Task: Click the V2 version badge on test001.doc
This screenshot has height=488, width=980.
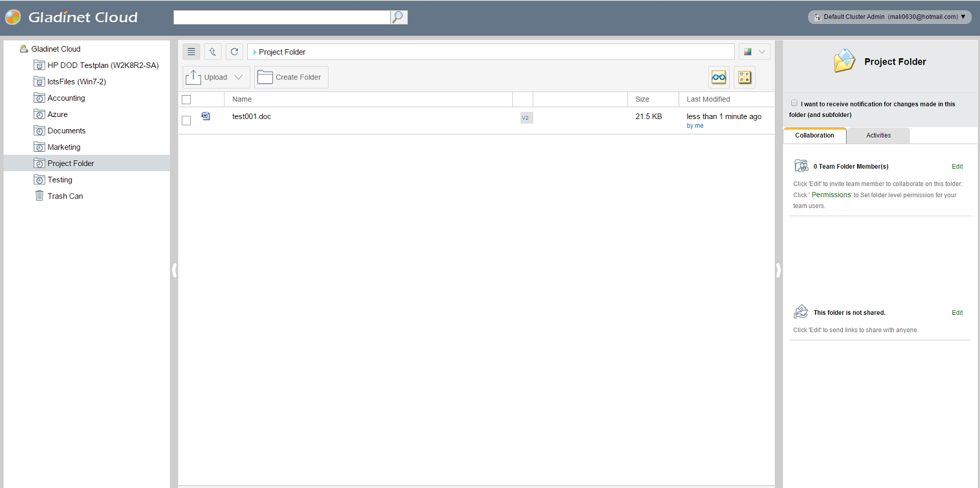Action: pyautogui.click(x=526, y=118)
